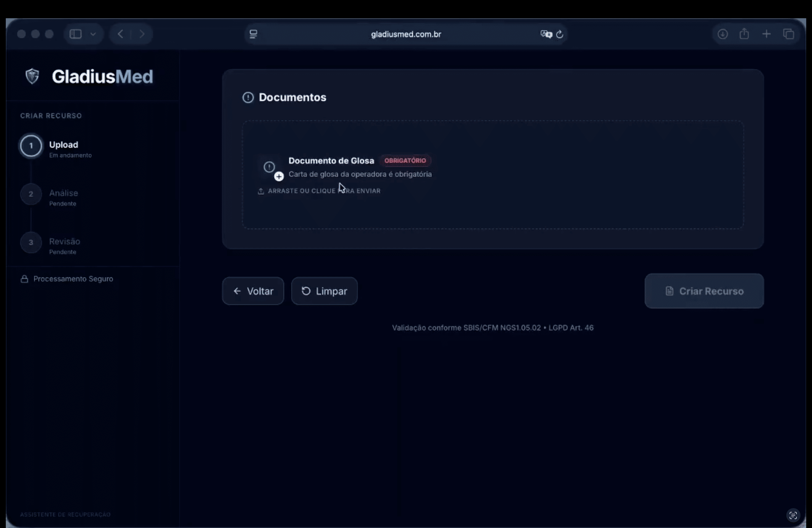
Task: Open sidebar options dropdown chevron
Action: pyautogui.click(x=93, y=34)
